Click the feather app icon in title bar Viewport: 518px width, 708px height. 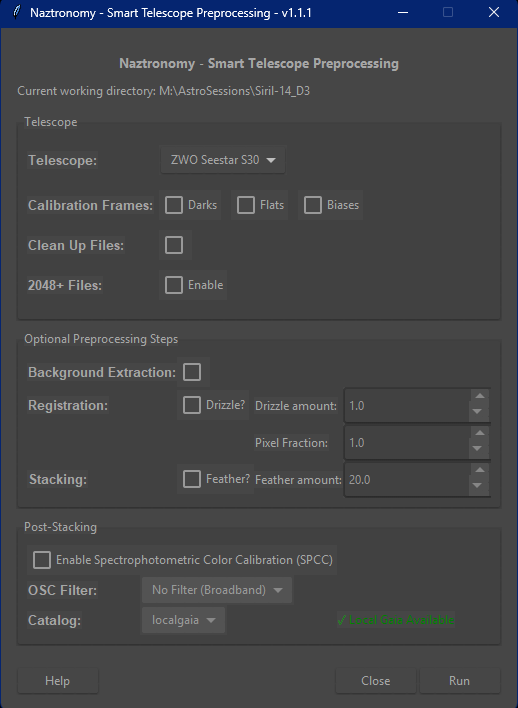tap(17, 12)
